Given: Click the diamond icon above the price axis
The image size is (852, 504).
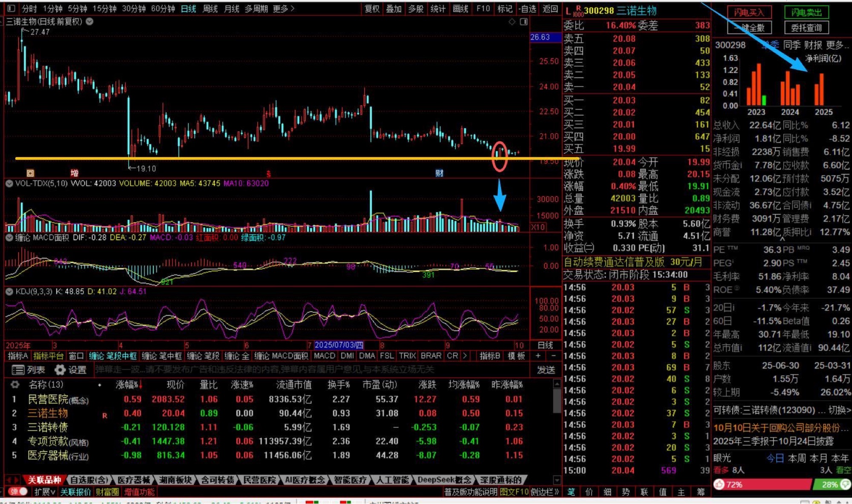Looking at the screenshot, I should pyautogui.click(x=512, y=22).
